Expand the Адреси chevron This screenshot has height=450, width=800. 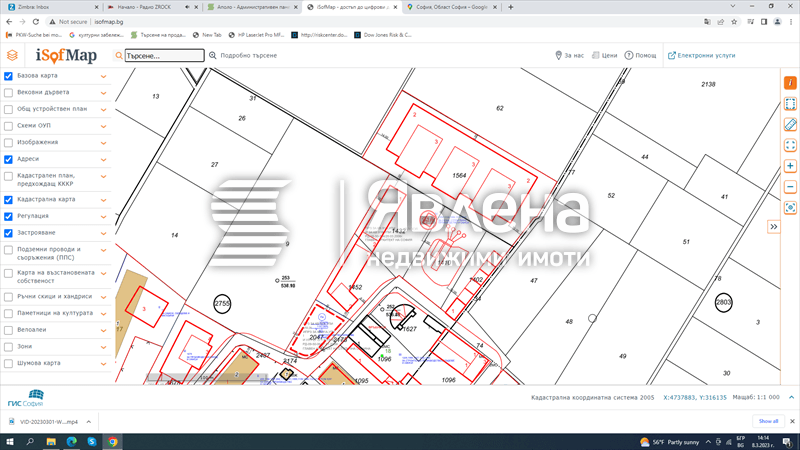(104, 160)
